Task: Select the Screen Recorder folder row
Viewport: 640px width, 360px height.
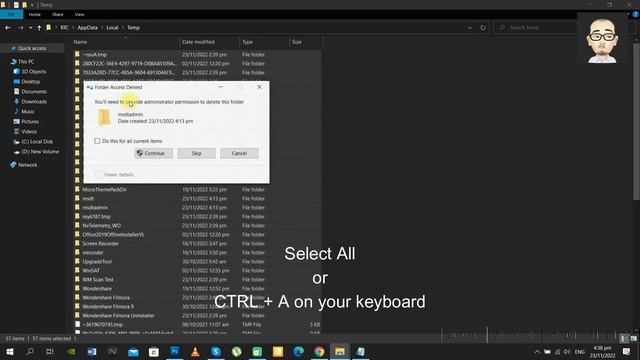Action: coord(197,243)
